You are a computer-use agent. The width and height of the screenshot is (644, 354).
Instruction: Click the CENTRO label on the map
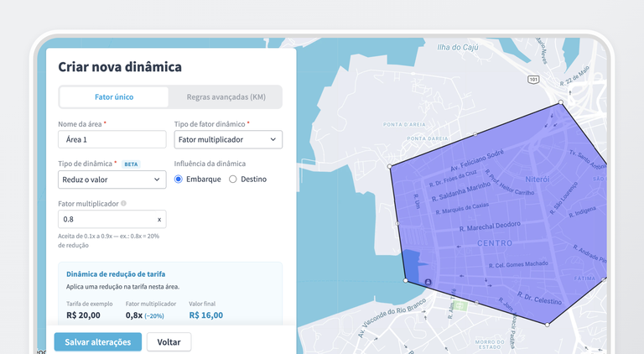[x=495, y=243]
